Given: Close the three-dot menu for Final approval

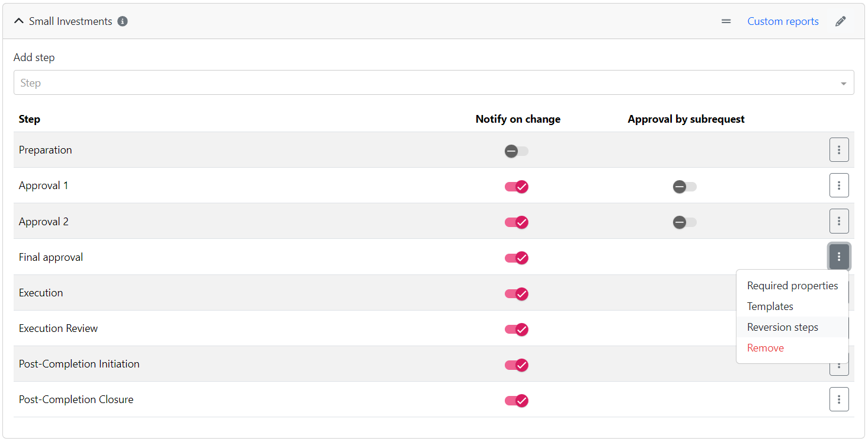Looking at the screenshot, I should (839, 257).
